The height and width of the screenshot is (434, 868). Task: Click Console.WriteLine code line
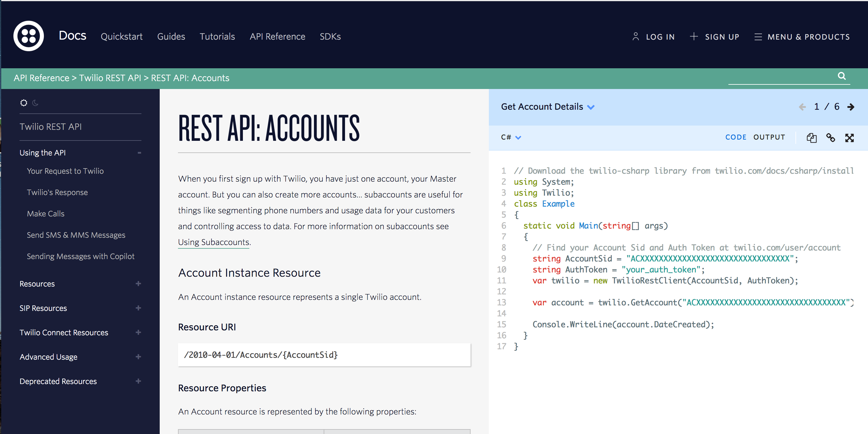click(623, 324)
